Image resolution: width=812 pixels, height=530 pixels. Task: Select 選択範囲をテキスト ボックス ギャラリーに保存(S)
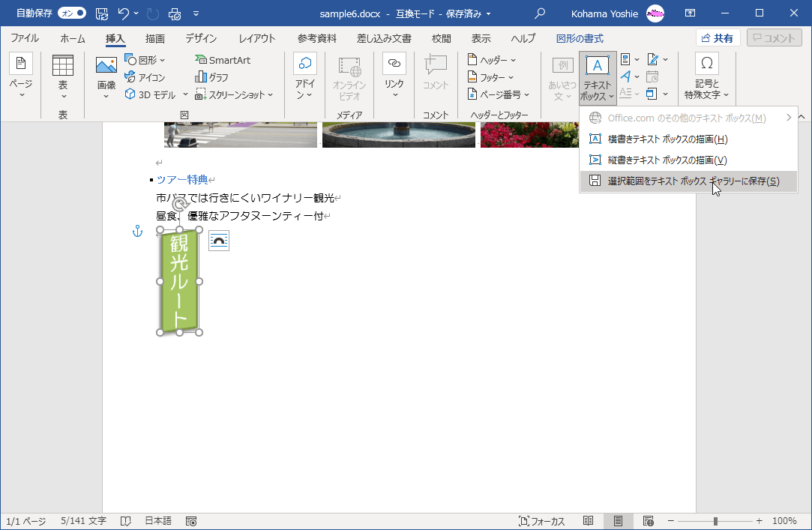[688, 181]
